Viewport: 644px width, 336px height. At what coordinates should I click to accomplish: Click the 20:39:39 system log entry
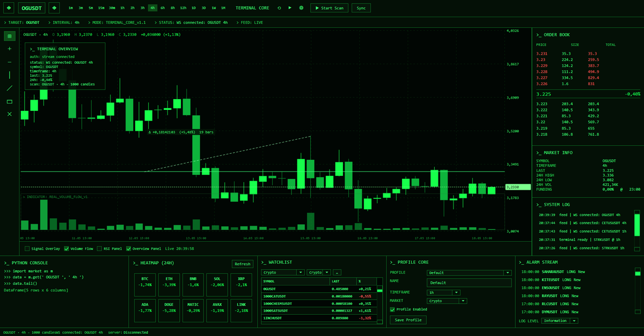pyautogui.click(x=579, y=214)
